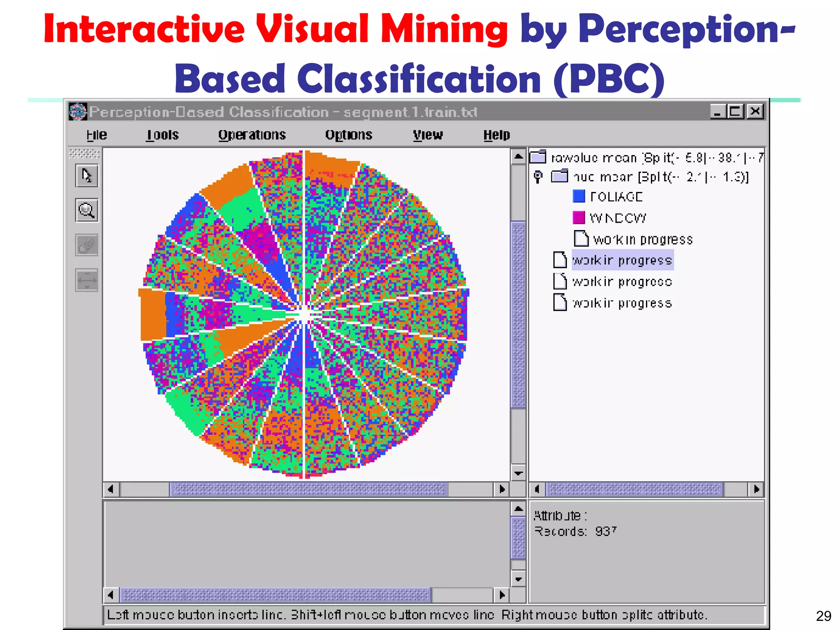Click the hue mean split folder icon

pyautogui.click(x=559, y=176)
